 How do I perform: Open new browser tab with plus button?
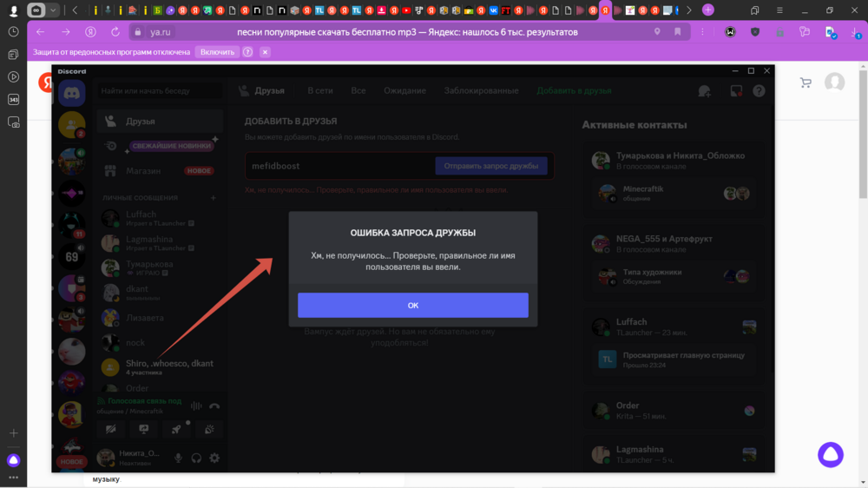tap(708, 10)
